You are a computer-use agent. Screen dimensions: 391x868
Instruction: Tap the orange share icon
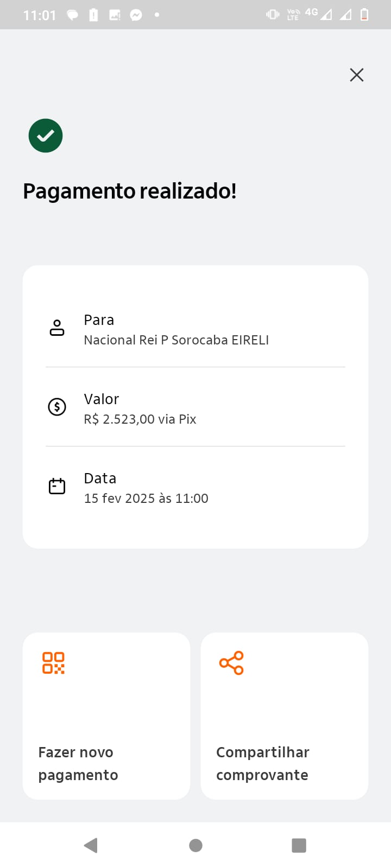[x=231, y=663]
